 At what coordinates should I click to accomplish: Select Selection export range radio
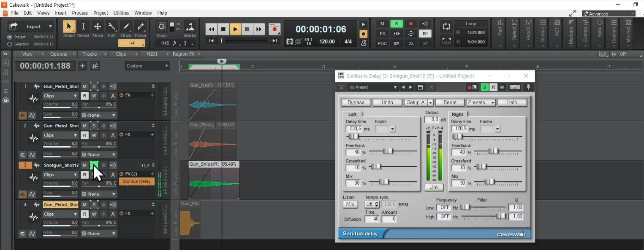click(x=10, y=44)
